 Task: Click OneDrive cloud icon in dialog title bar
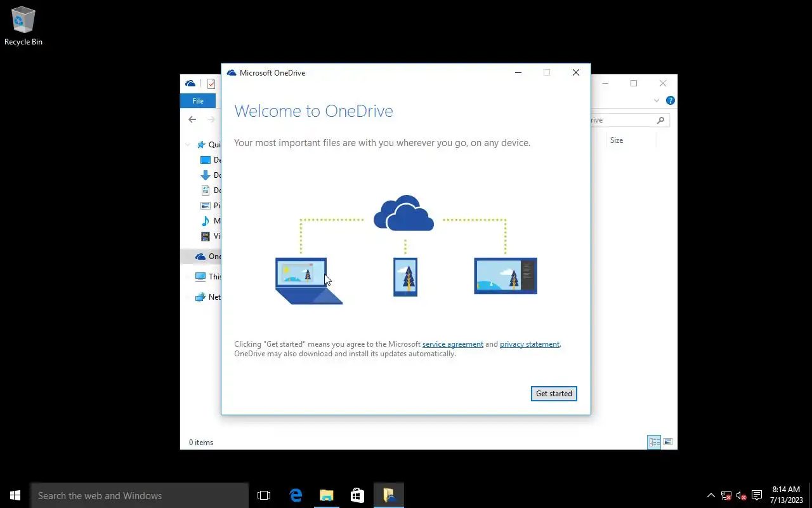tap(232, 73)
